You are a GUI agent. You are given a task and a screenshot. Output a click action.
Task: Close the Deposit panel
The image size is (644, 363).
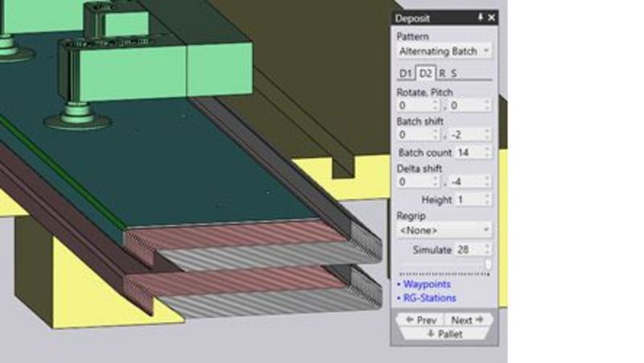click(x=492, y=17)
